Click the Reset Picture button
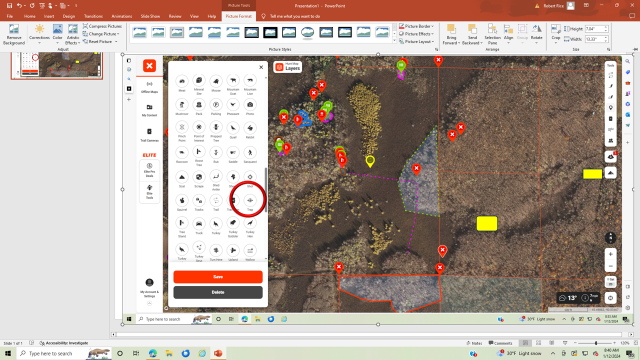The width and height of the screenshot is (640, 360). pyautogui.click(x=100, y=42)
